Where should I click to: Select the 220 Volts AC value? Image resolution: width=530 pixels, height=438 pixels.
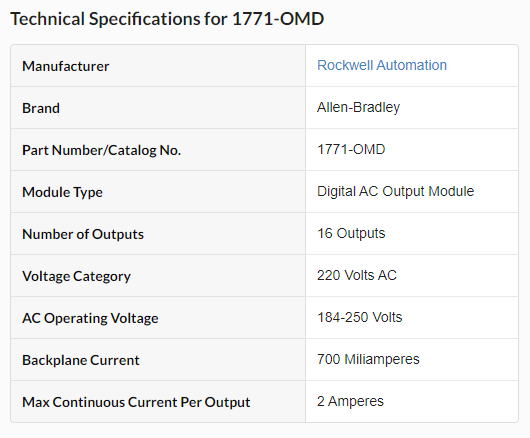(x=357, y=275)
